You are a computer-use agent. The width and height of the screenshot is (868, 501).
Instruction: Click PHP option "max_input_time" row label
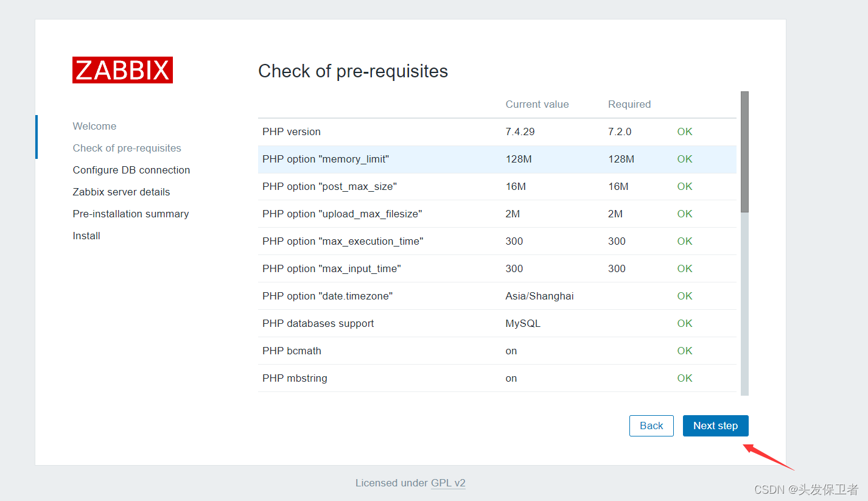pos(332,268)
